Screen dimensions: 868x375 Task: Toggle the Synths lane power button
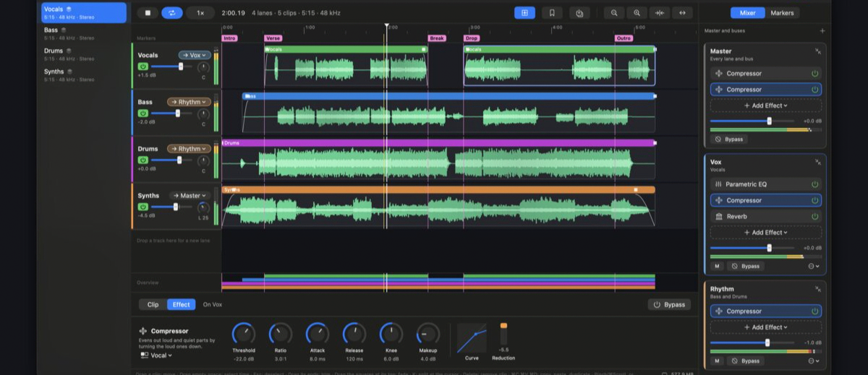click(x=143, y=207)
